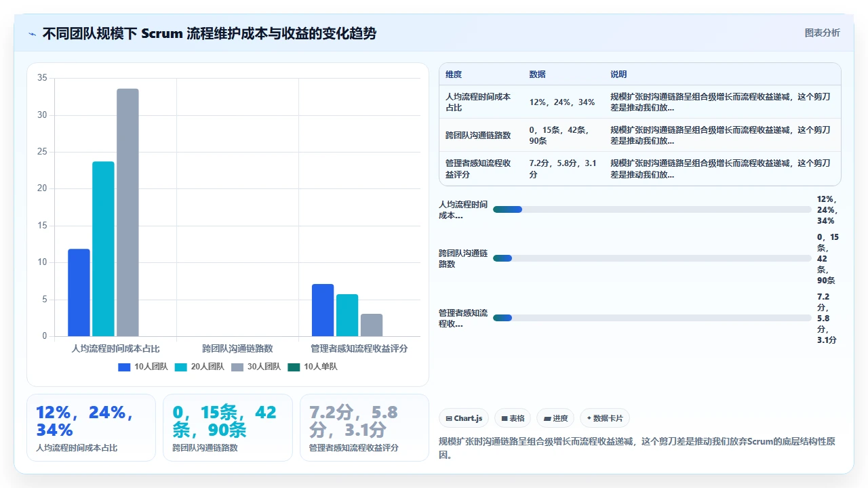The width and height of the screenshot is (868, 488).
Task: Click the 跨团队沟通链路数 axis label
Action: tap(237, 348)
